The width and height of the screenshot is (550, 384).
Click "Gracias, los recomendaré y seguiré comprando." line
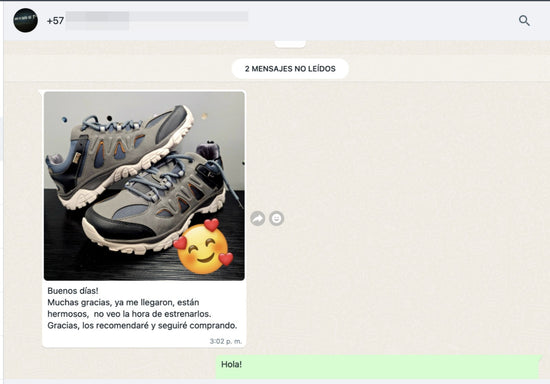tap(142, 325)
